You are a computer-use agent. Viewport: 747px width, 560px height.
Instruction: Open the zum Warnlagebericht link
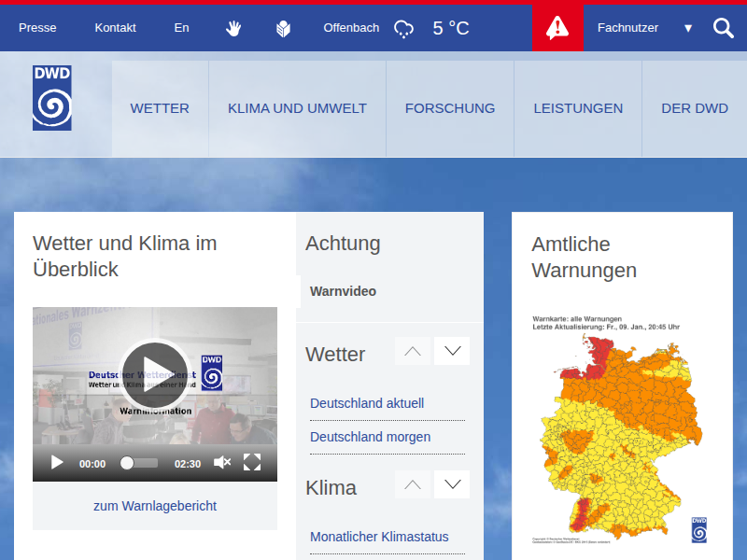click(x=155, y=506)
